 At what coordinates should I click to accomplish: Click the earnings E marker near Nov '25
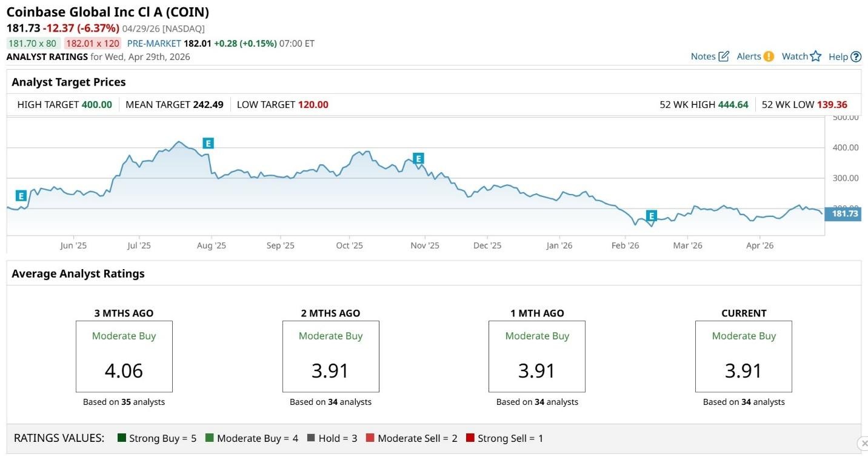tap(418, 159)
